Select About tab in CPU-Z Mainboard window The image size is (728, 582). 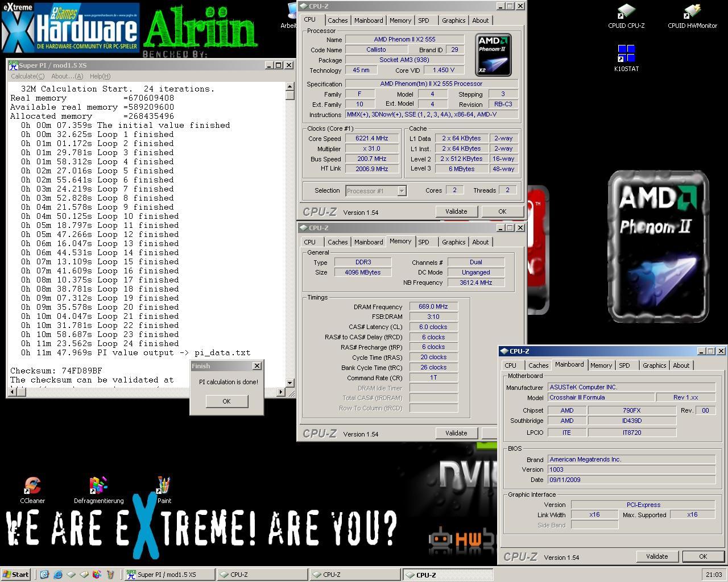[681, 365]
